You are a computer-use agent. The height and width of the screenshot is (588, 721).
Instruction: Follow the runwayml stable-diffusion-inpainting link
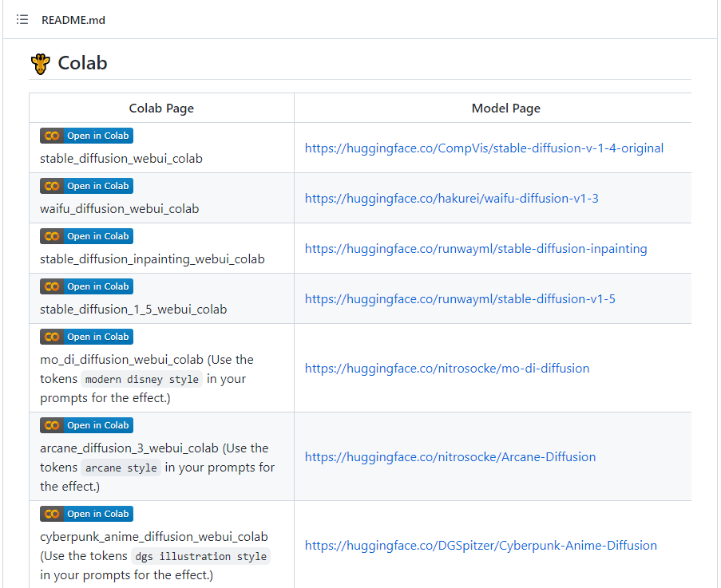[476, 248]
